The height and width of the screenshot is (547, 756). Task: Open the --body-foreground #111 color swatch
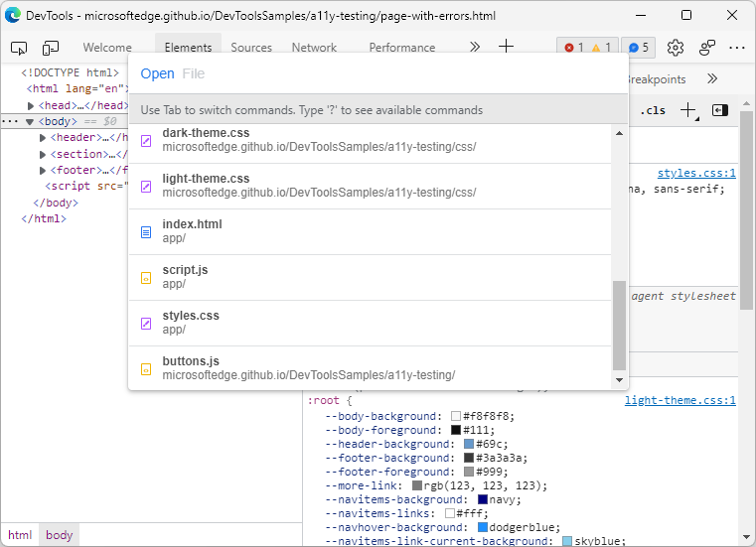(x=456, y=430)
